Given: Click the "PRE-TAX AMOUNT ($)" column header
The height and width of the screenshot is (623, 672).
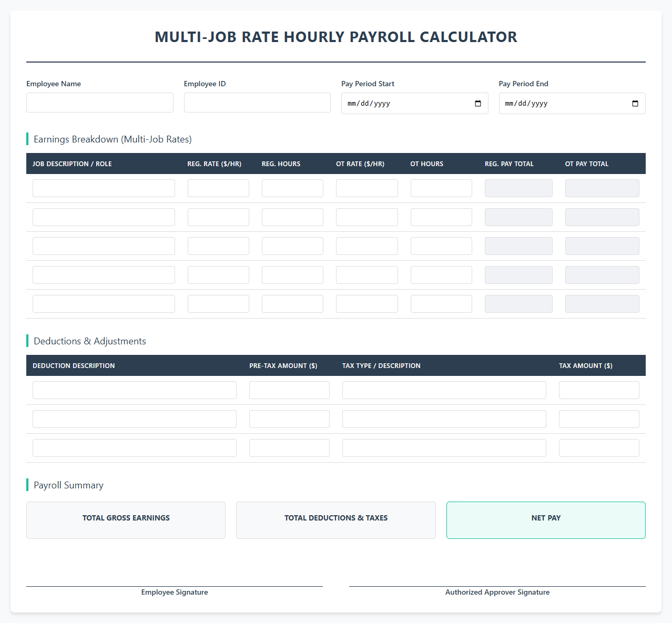Looking at the screenshot, I should click(x=283, y=366).
